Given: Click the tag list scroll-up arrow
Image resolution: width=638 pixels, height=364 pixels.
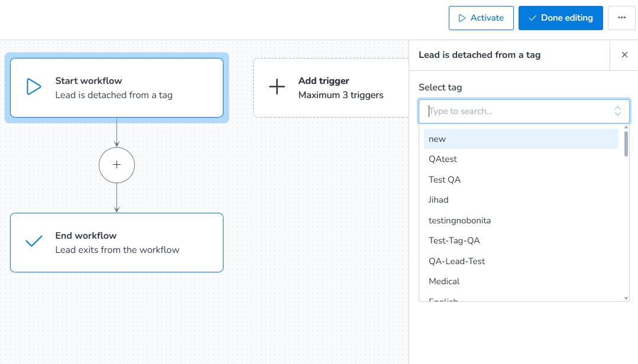Looking at the screenshot, I should [x=626, y=127].
